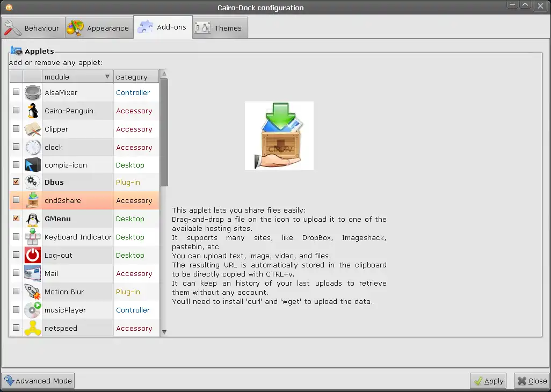Select the Mail module name
The width and height of the screenshot is (551, 392).
(52, 274)
